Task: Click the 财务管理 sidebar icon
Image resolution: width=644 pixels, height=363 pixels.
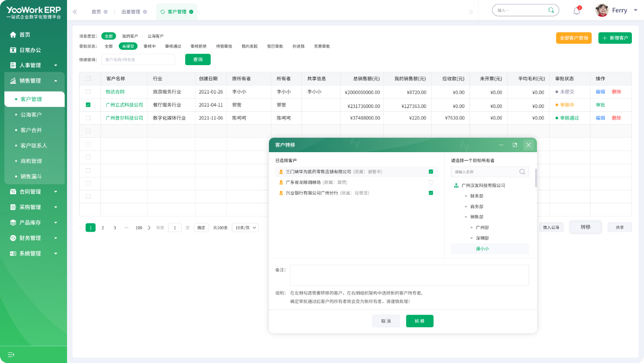Action: [13, 238]
